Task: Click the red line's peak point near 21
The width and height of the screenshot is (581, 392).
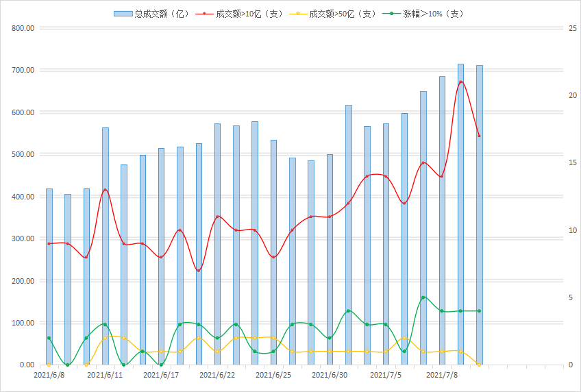Action: tap(460, 82)
